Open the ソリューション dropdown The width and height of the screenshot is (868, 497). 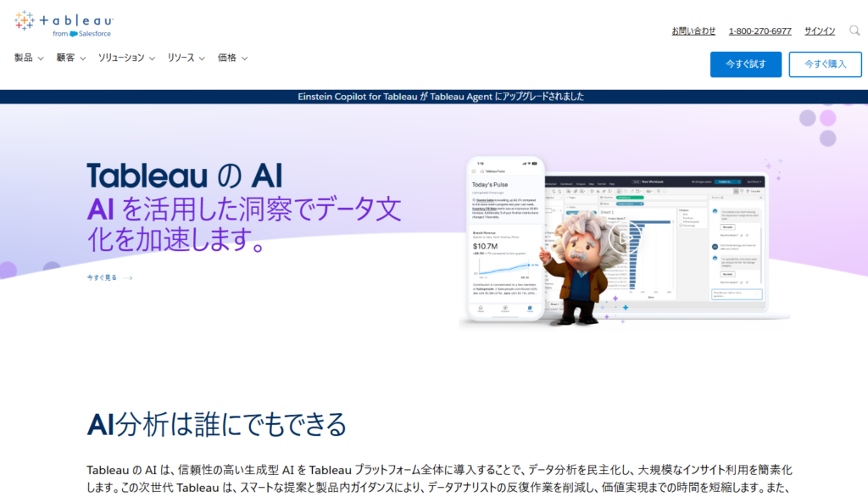pos(126,58)
